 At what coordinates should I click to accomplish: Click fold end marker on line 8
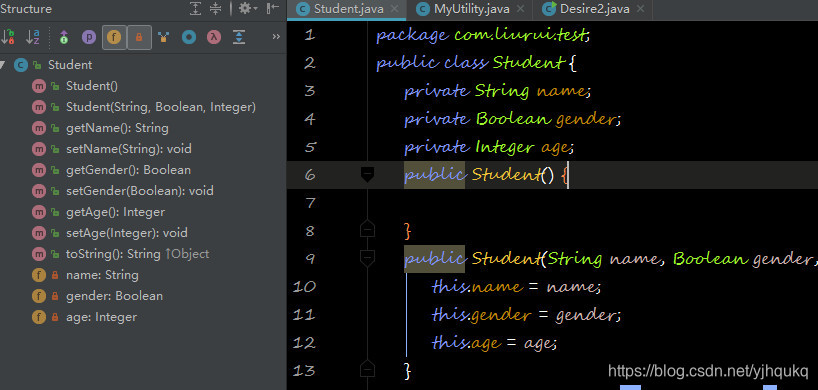[367, 229]
